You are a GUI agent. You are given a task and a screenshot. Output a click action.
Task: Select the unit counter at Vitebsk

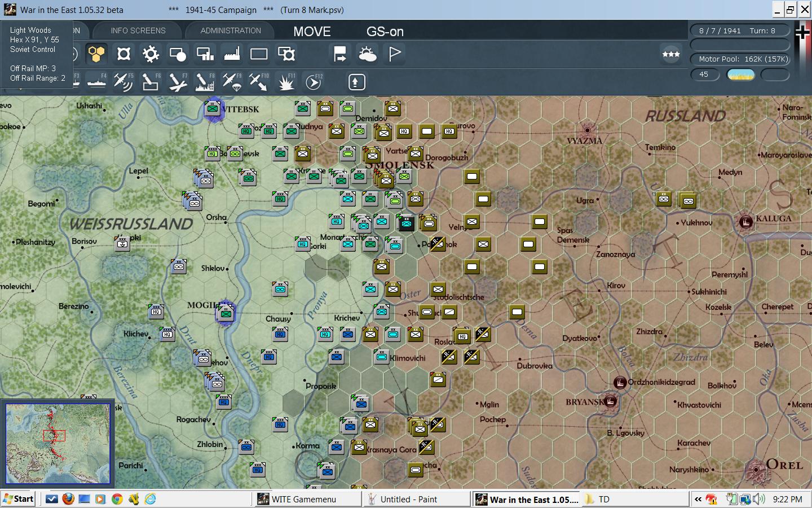[x=213, y=108]
